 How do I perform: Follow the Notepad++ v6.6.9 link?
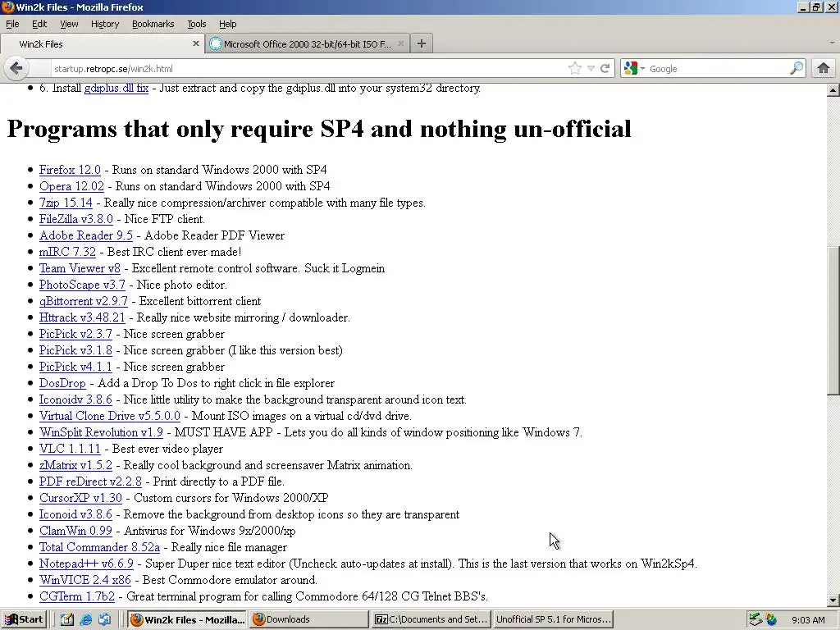[86, 564]
